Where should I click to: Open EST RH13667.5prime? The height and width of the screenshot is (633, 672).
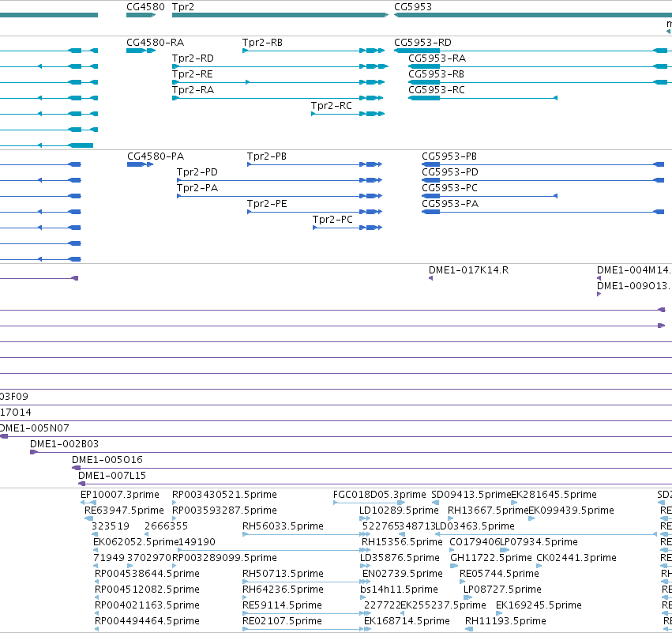tap(488, 511)
